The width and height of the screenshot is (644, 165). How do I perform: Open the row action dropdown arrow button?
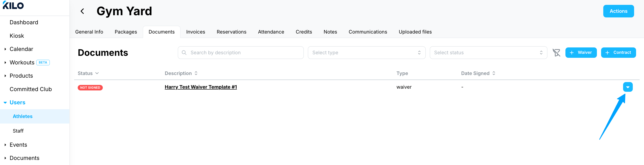(x=627, y=87)
